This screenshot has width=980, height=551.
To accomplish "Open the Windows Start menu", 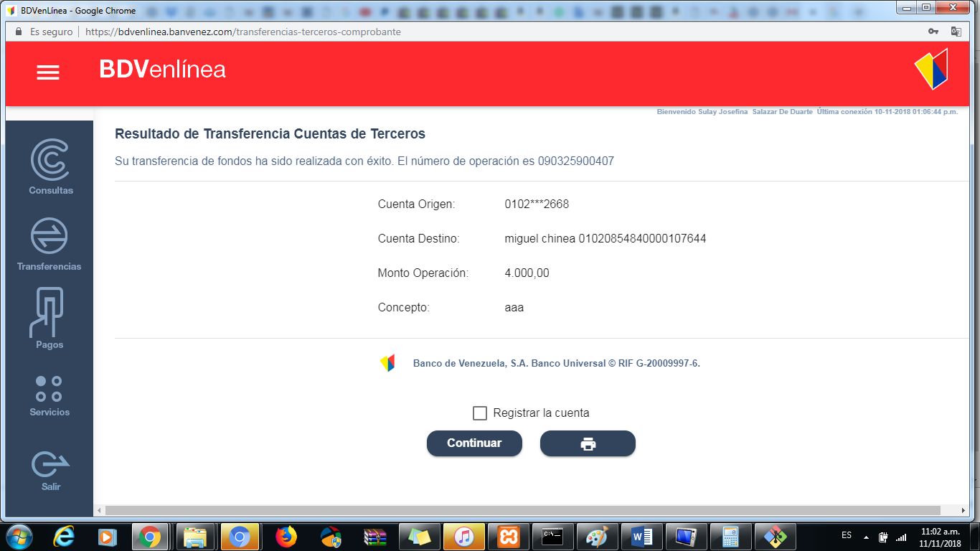I will tap(19, 536).
